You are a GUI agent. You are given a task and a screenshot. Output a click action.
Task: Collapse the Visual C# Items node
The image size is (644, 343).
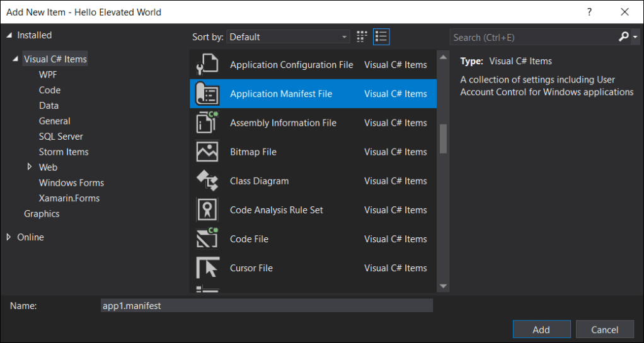(16, 60)
